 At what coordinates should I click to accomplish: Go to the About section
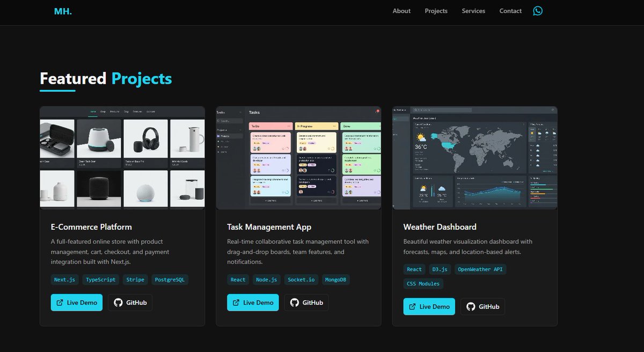coord(401,11)
